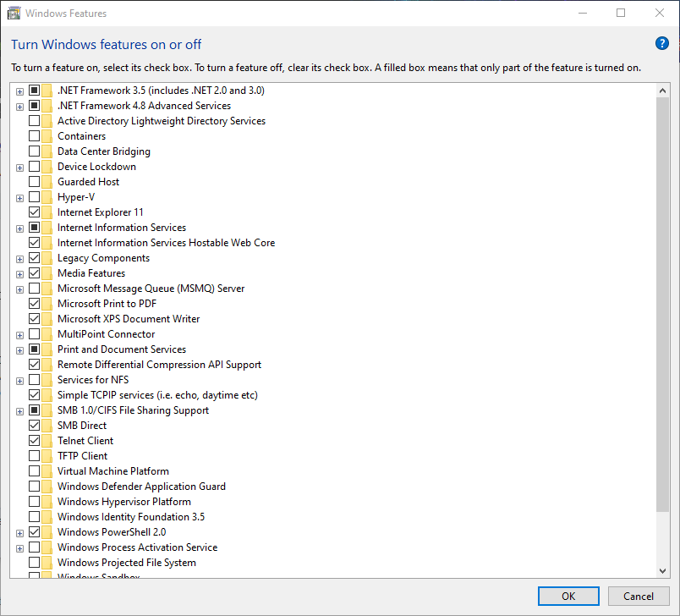Screen dimensions: 680x616
Task: Click folder icon beside Containers
Action: (x=47, y=136)
